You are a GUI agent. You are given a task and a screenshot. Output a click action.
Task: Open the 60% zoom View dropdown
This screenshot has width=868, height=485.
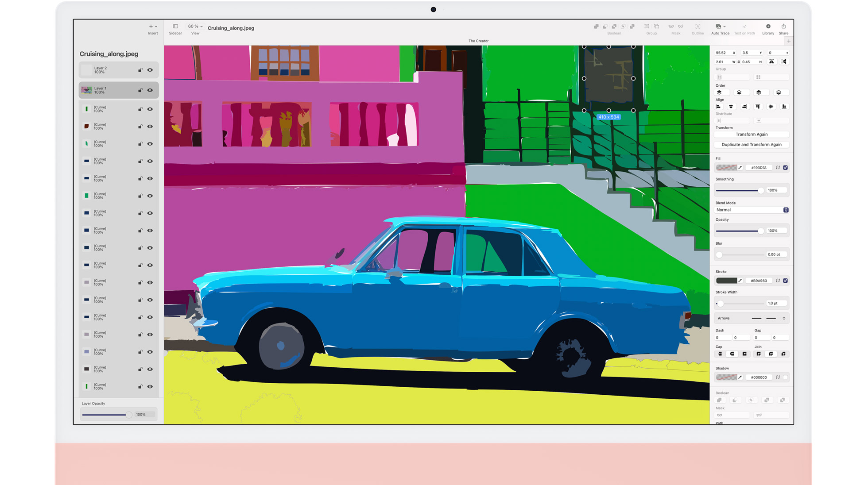195,27
